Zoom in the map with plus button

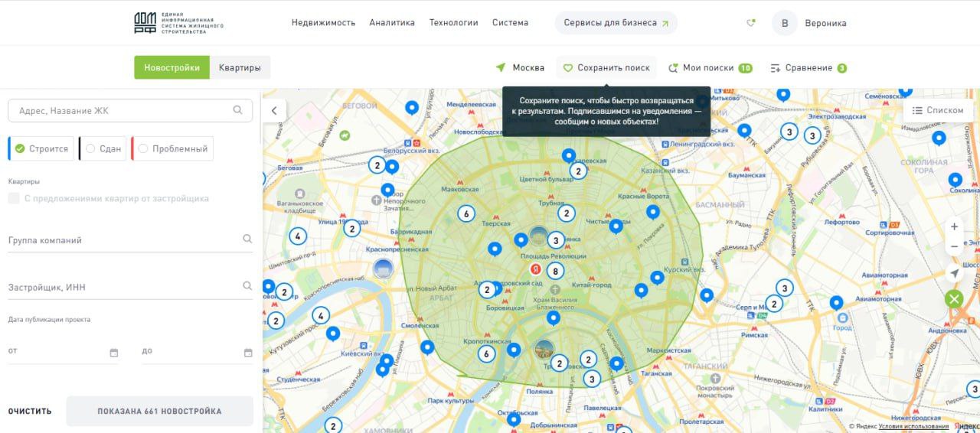click(x=954, y=227)
